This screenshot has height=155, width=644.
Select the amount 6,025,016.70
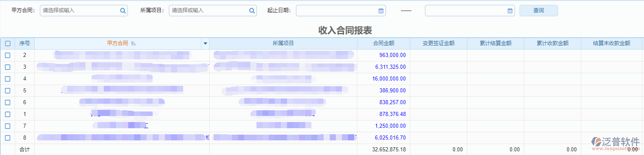(x=390, y=138)
